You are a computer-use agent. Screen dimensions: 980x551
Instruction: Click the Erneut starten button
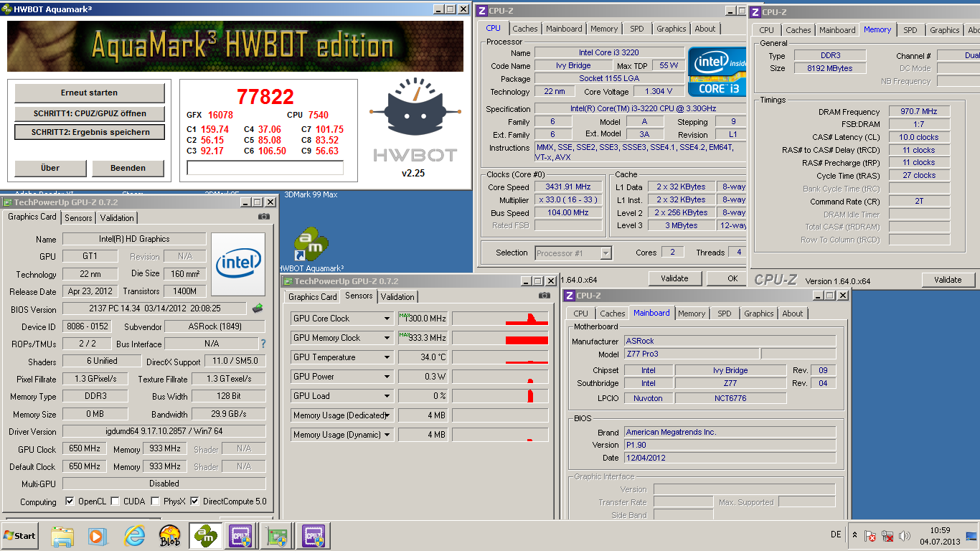coord(90,93)
